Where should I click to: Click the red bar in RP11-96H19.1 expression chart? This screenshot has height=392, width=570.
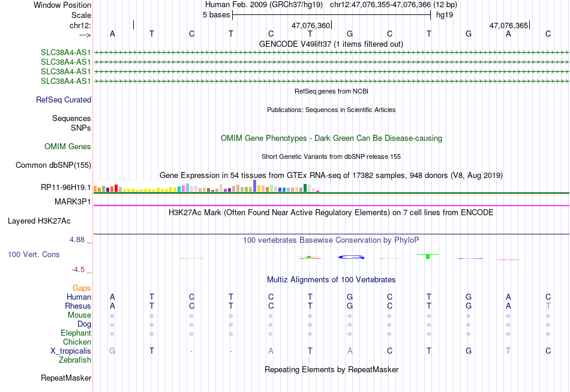pos(116,188)
